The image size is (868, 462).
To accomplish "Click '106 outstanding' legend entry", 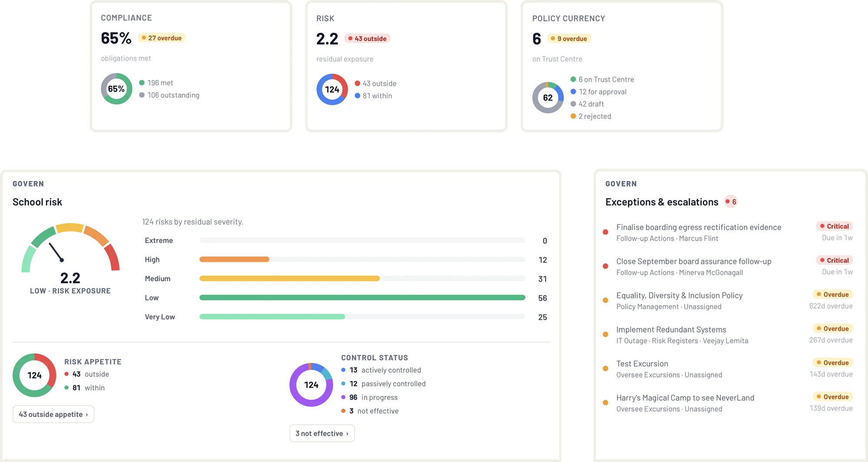I will pos(169,95).
